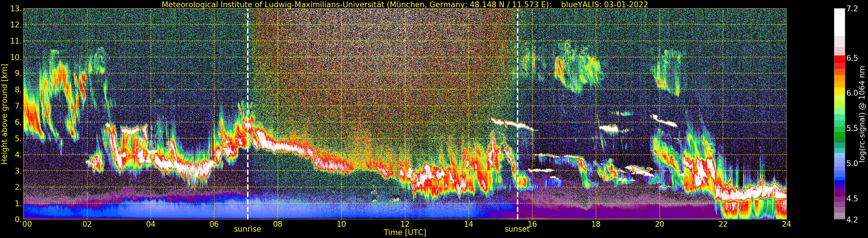Viewport: 868px width, 238px height.
Task: Click the colorbar '5.0' value label
Action: (852, 163)
